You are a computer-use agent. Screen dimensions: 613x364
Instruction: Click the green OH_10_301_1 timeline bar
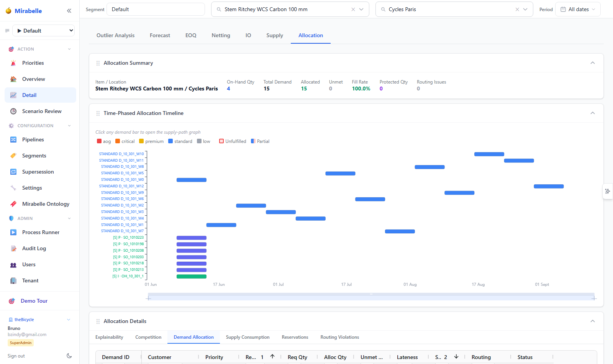pos(192,276)
